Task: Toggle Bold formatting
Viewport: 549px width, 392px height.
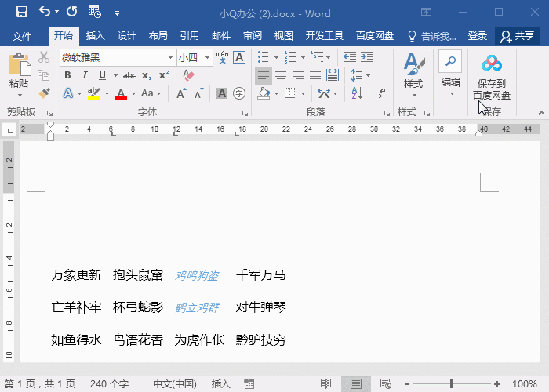Action: coord(67,75)
